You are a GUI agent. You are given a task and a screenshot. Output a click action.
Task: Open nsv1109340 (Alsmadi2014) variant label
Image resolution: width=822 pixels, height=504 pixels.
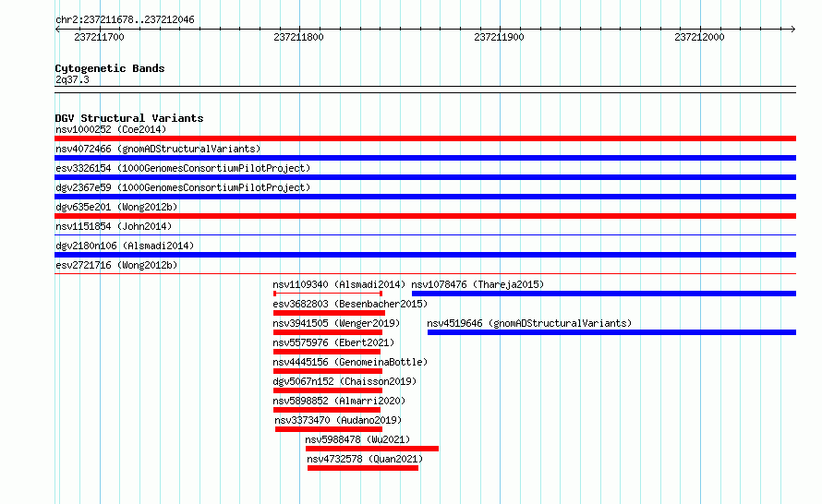coord(339,284)
